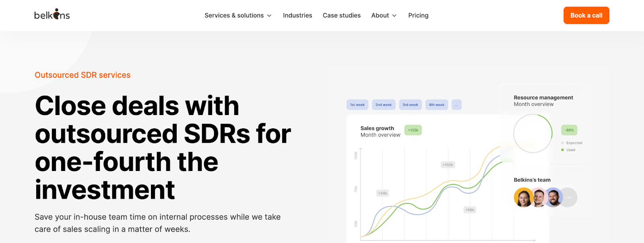Click the resource management donut chart
Image resolution: width=644 pixels, height=243 pixels.
[533, 133]
